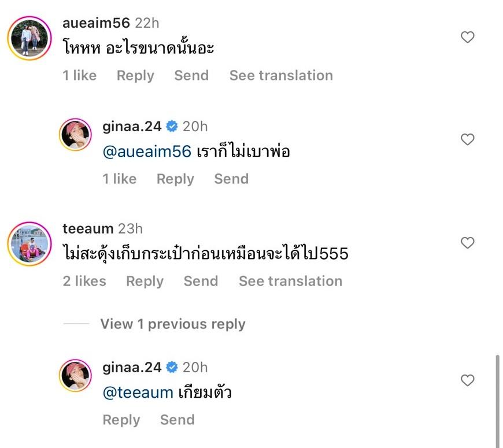Reply to aueaim56's comment
Screen dimensions: 503x448
(135, 76)
